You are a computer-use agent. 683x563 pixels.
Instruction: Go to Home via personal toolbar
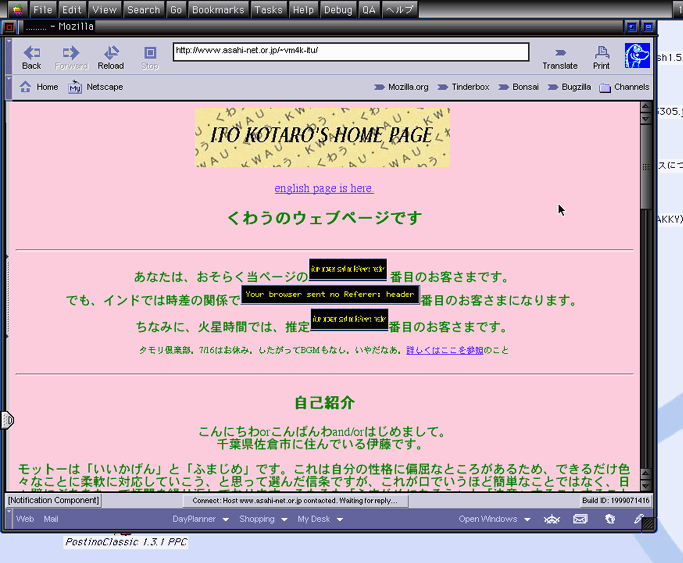click(x=38, y=88)
